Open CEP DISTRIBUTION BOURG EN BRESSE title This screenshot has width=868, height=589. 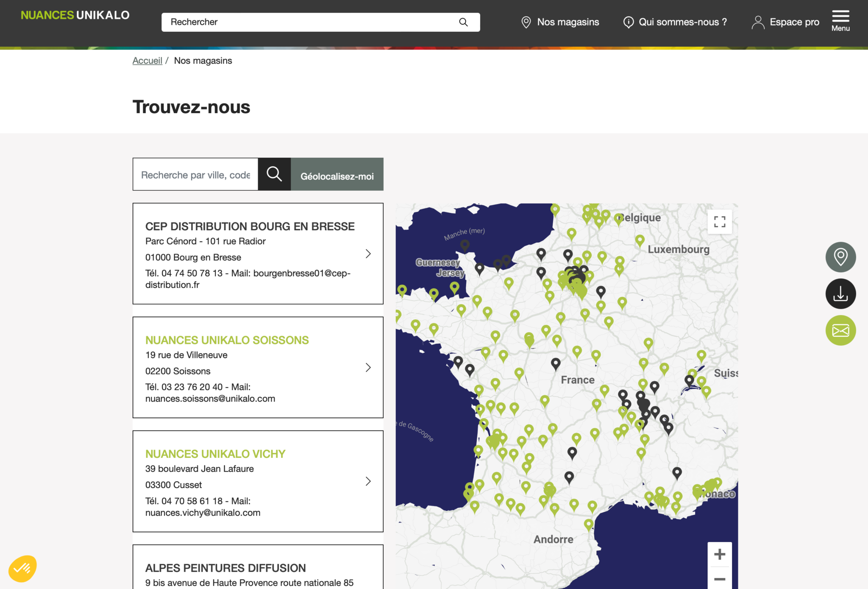pyautogui.click(x=250, y=226)
